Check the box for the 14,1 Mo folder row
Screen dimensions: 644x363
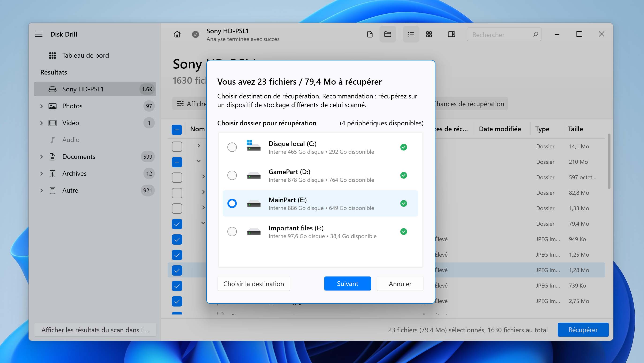click(177, 147)
